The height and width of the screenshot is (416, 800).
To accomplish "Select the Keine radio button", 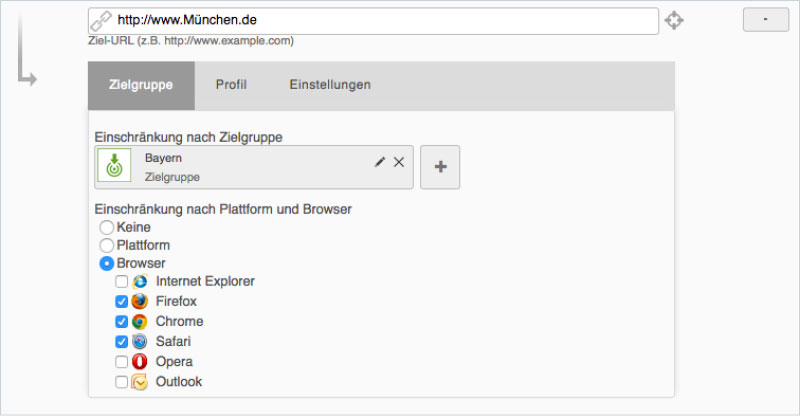I will click(x=106, y=228).
